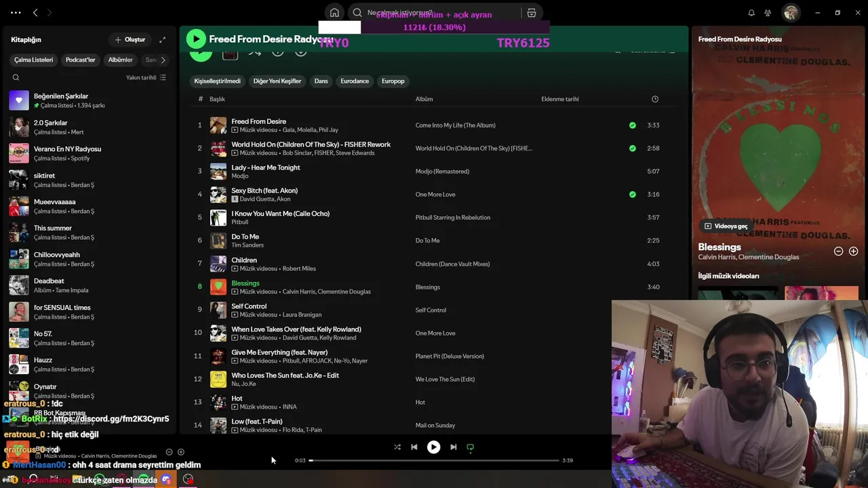868x488 pixels.
Task: Open Calvin Harris, Clementine Douglas artist link in panel
Action: pyautogui.click(x=749, y=258)
